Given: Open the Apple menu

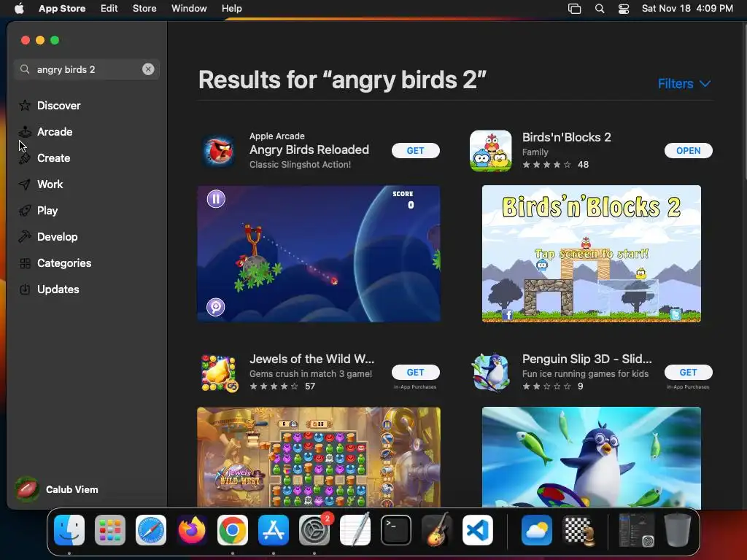Looking at the screenshot, I should tap(19, 8).
